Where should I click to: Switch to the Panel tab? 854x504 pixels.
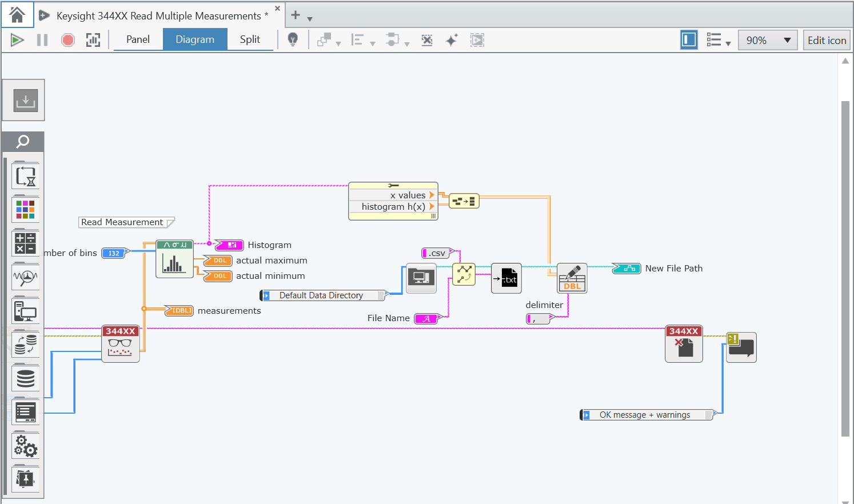(137, 39)
